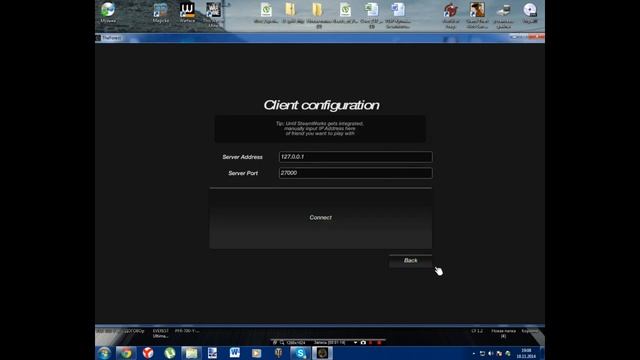Open Google Chrome from the taskbar
Viewport: 640px width, 360px height.
click(x=126, y=353)
